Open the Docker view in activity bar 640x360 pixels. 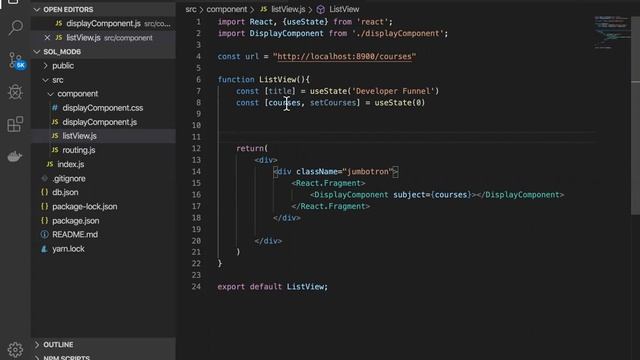click(x=15, y=156)
